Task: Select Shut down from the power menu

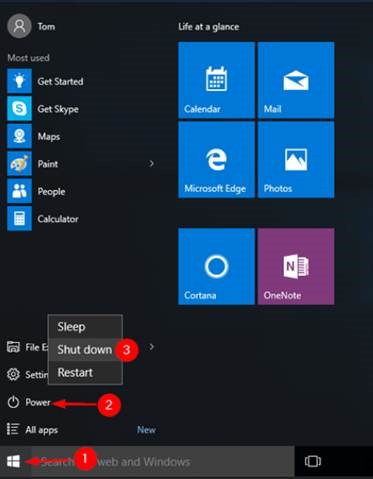Action: (85, 350)
